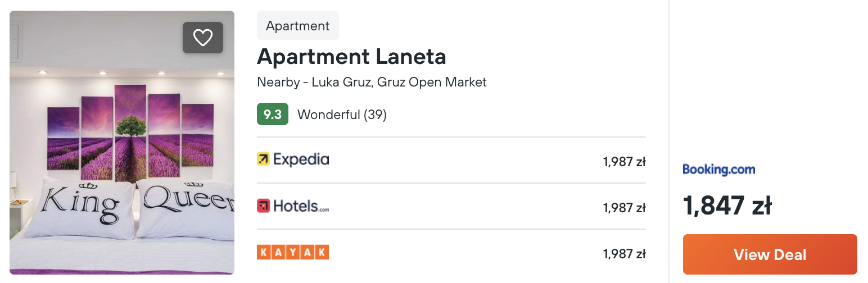Viewport: 868px width, 283px height.
Task: Select the Expedia 1,987 zł price
Action: 625,162
